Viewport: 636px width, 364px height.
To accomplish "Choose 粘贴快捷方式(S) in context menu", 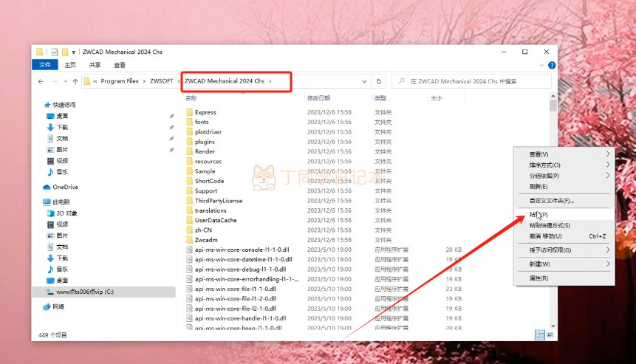I will point(564,225).
